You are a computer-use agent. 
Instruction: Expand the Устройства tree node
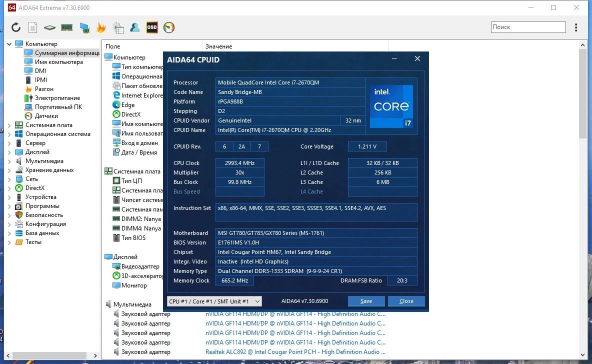click(9, 197)
